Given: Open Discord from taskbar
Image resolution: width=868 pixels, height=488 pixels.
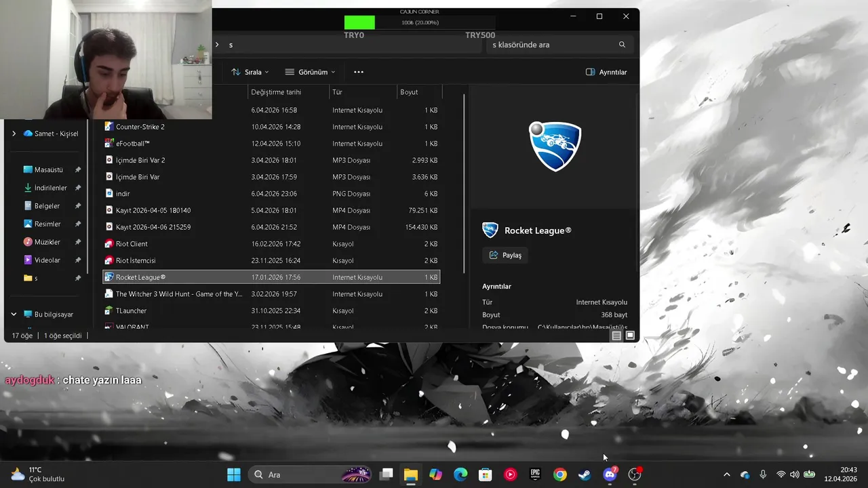Looking at the screenshot, I should pyautogui.click(x=610, y=474).
